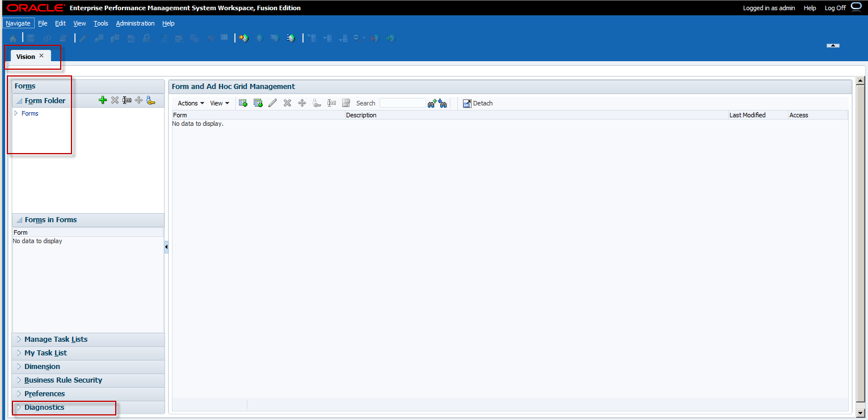Click the dimmed pencil icon in the main toolbar
Image resolution: width=868 pixels, height=420 pixels.
click(83, 39)
